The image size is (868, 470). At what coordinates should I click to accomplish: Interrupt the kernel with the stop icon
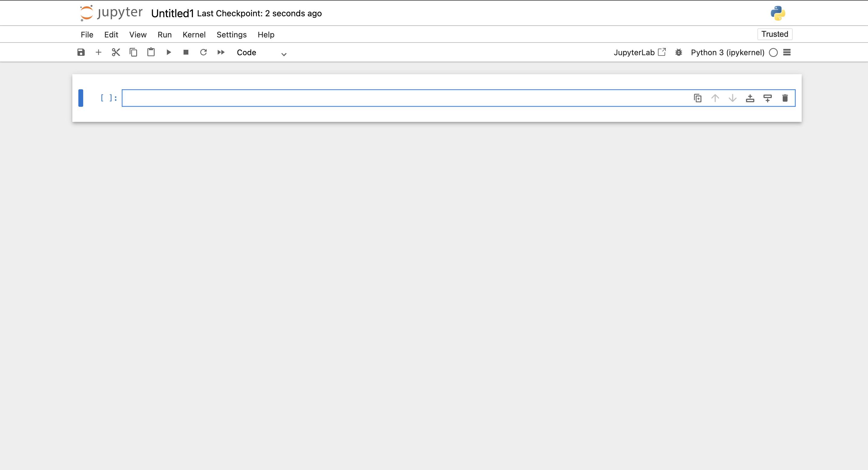186,52
